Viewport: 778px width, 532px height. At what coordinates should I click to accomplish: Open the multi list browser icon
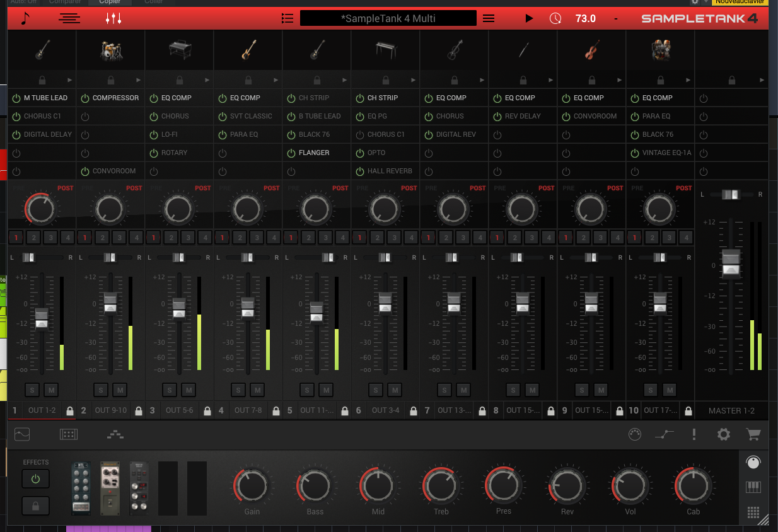click(287, 18)
